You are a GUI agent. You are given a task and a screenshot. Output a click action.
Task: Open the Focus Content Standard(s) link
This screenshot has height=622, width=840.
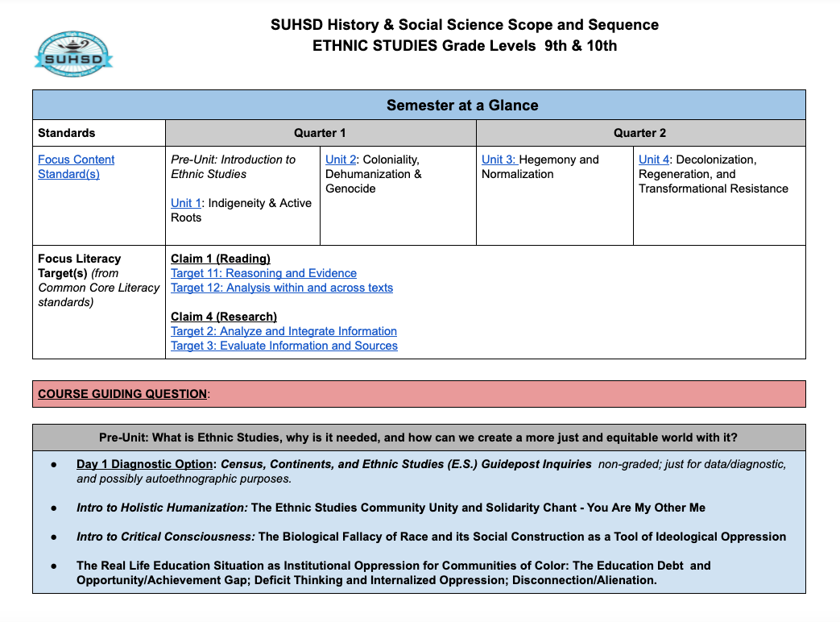76,167
